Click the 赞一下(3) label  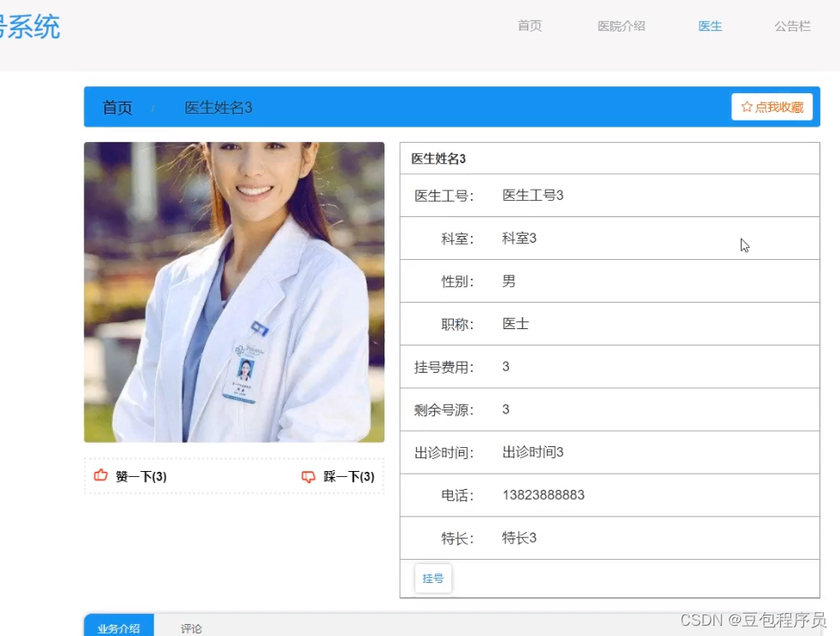pos(141,476)
